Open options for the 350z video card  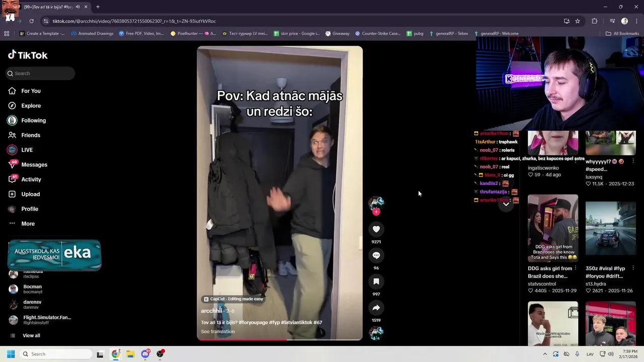pos(633,268)
